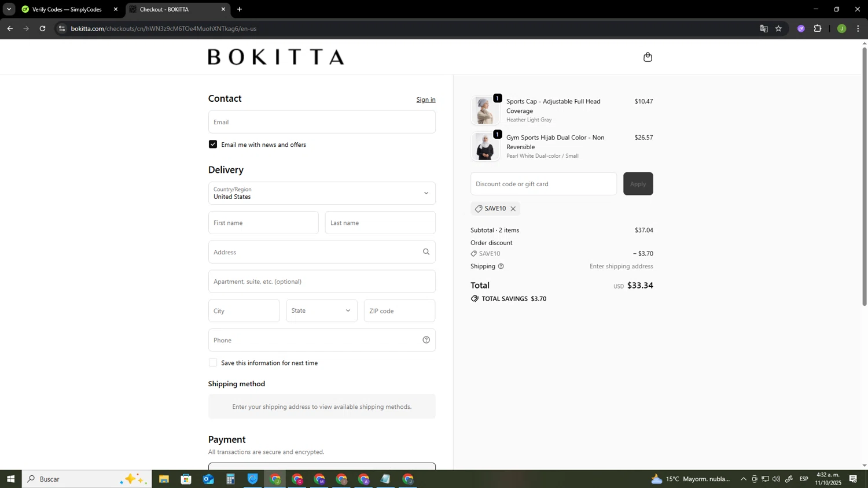Open the Chrome three-dot menu
The height and width of the screenshot is (488, 868).
point(858,28)
